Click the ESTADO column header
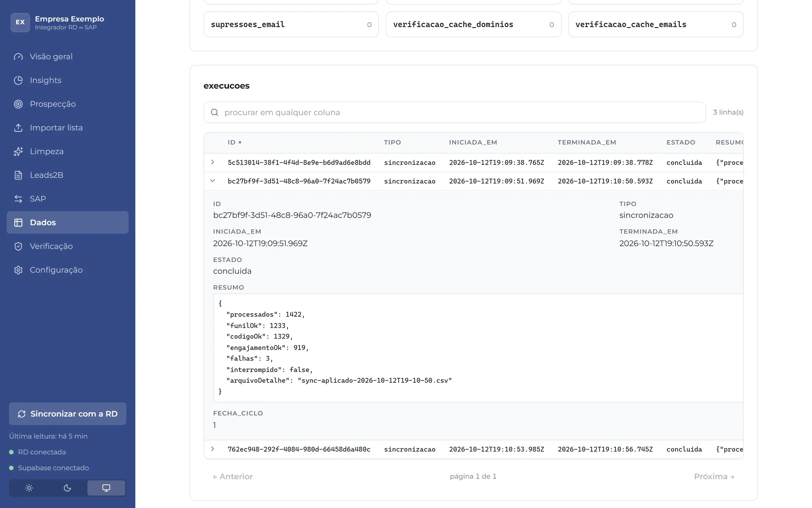 [x=681, y=142]
